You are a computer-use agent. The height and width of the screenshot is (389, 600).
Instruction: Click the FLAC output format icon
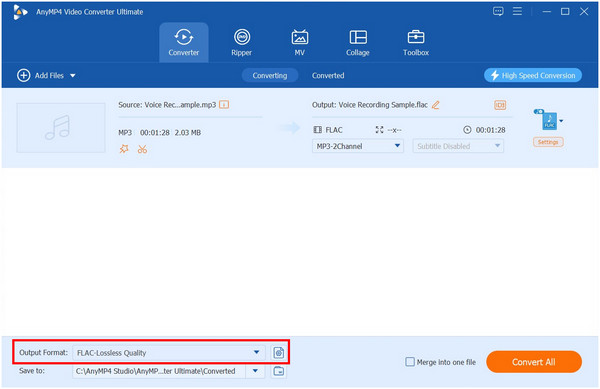click(549, 121)
